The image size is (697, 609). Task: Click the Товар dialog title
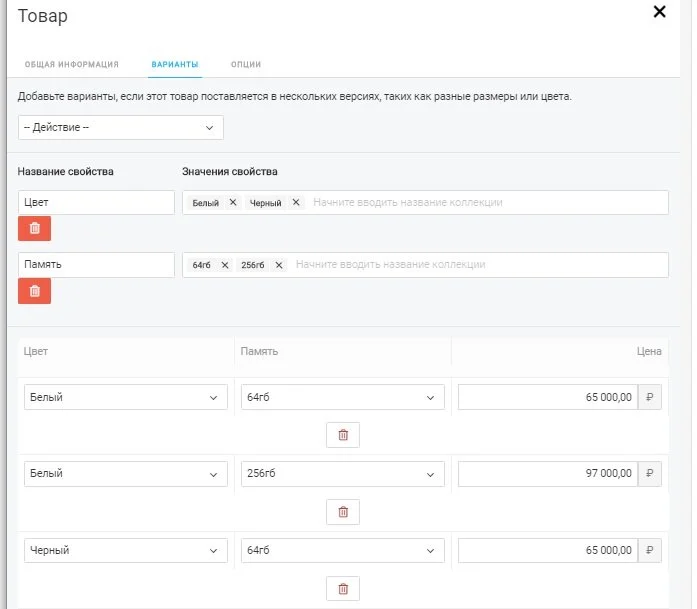pos(43,16)
